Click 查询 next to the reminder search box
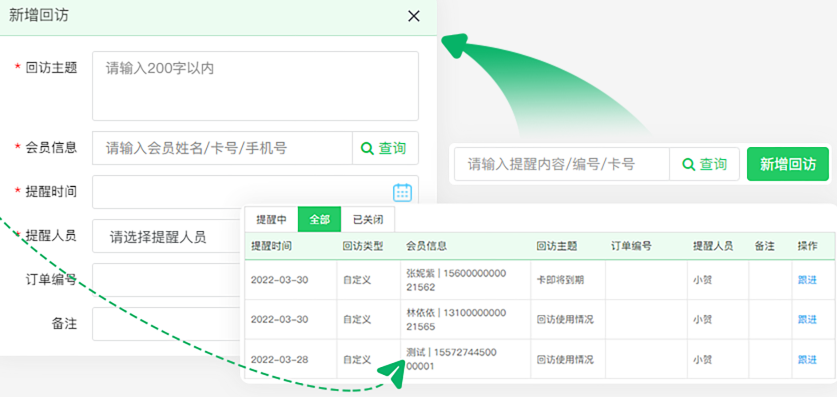The image size is (837, 397). [x=705, y=164]
